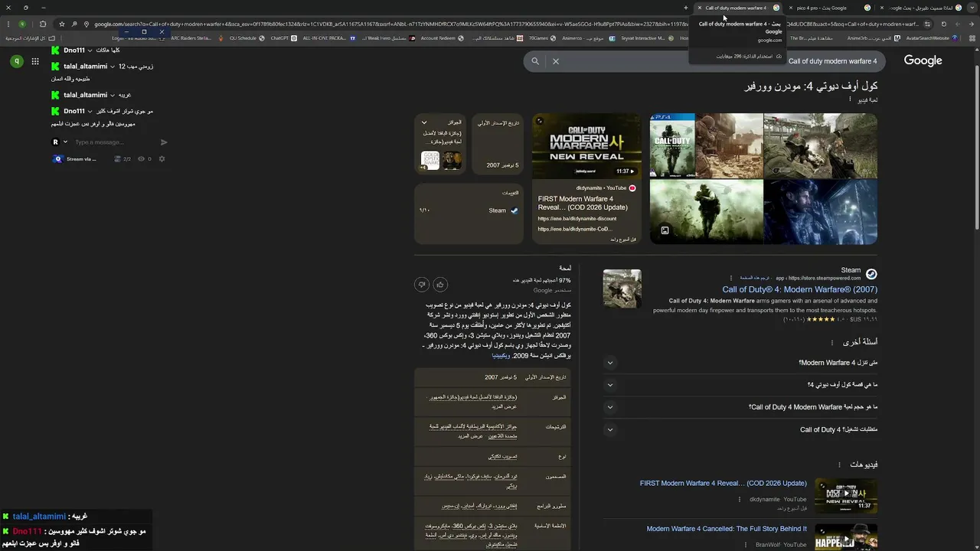The height and width of the screenshot is (551, 980).
Task: Open the PS4 Call of Duty cover image
Action: click(672, 145)
